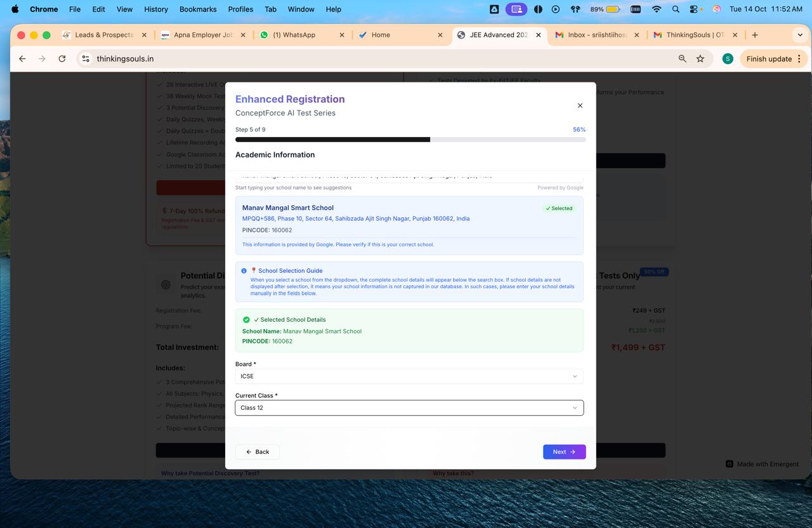
Task: Go back to the previous registration step
Action: pyautogui.click(x=257, y=452)
